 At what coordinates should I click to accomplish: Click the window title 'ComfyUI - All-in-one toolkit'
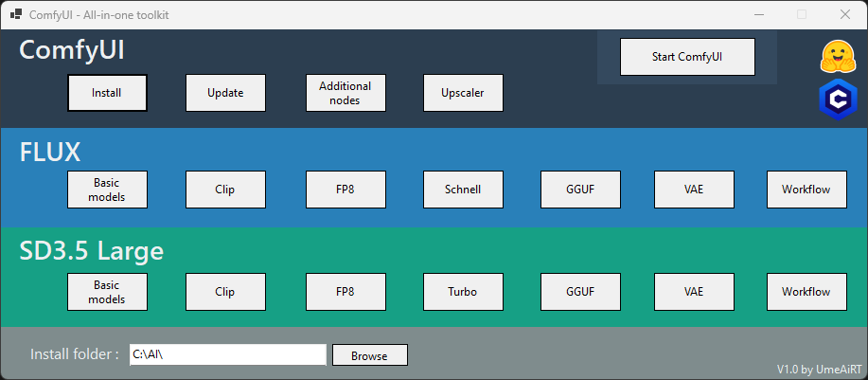tap(99, 15)
